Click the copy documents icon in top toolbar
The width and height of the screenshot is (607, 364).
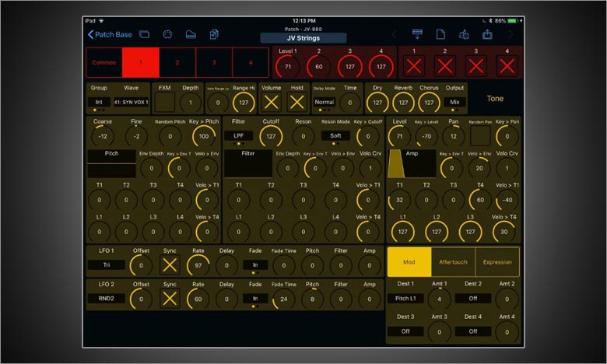click(x=214, y=34)
